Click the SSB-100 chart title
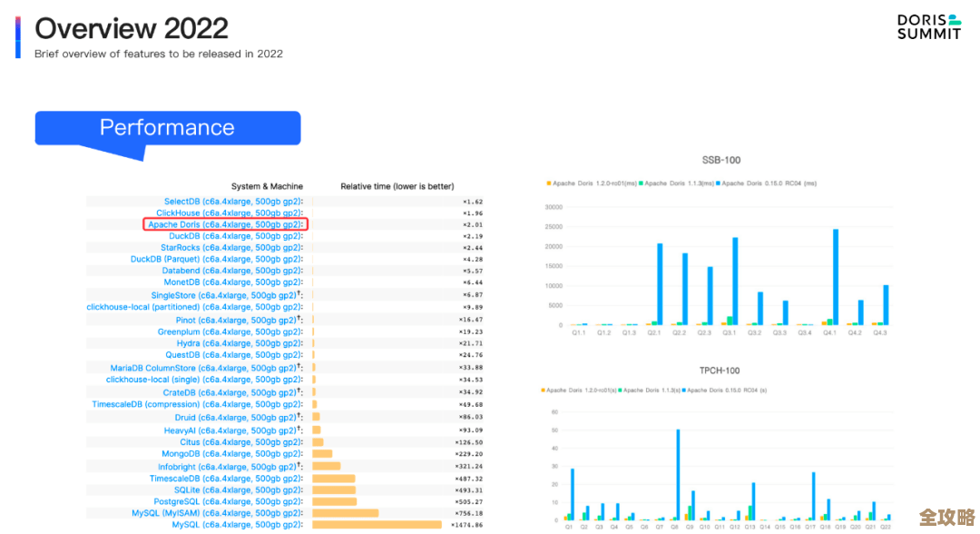This screenshot has height=534, width=980. coord(721,161)
